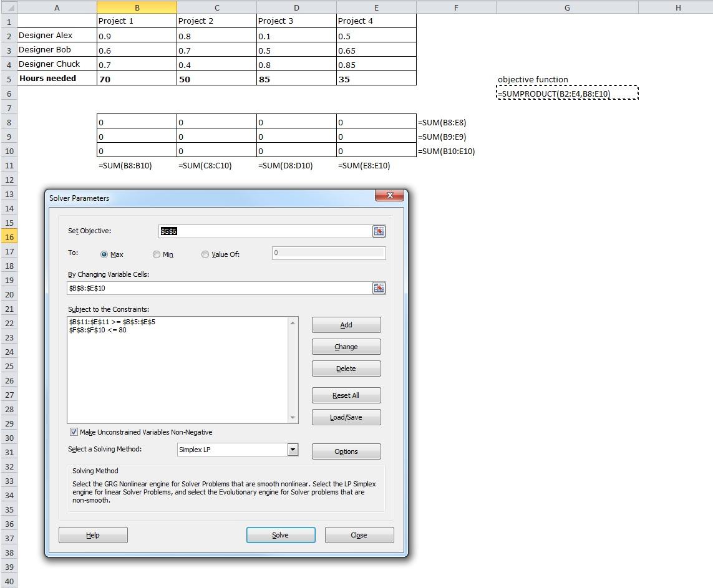Select column B header
The height and width of the screenshot is (588, 713).
[137, 7]
